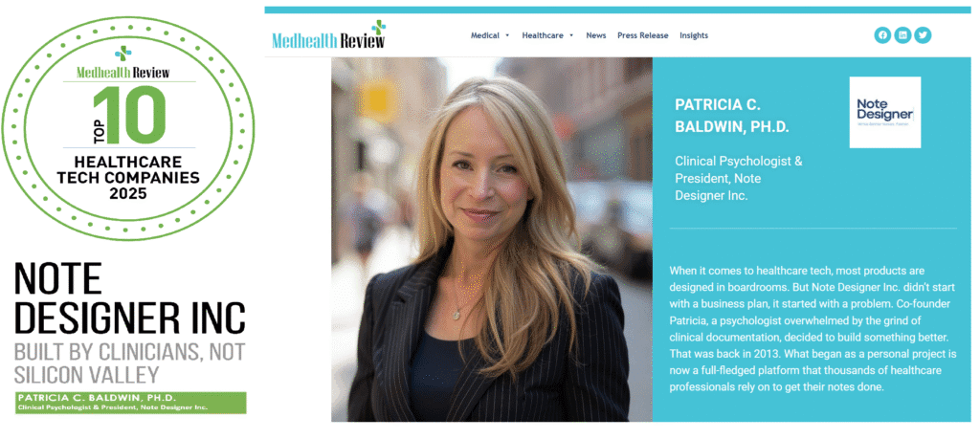
Task: Go to the News page
Action: [x=596, y=35]
